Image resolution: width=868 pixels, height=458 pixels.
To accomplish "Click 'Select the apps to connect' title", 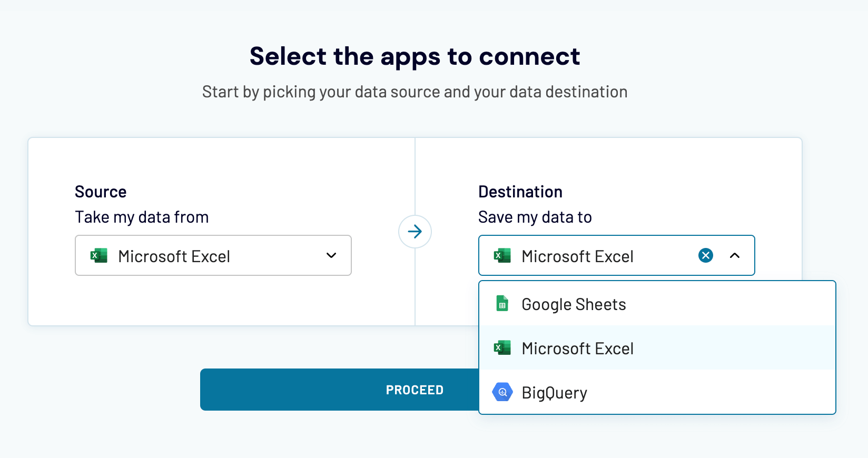I will coord(415,56).
